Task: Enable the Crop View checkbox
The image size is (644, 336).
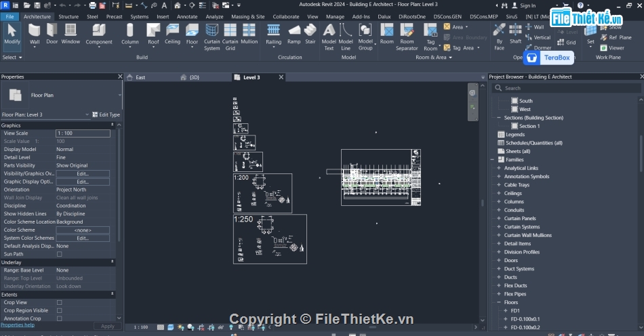Action: point(60,303)
